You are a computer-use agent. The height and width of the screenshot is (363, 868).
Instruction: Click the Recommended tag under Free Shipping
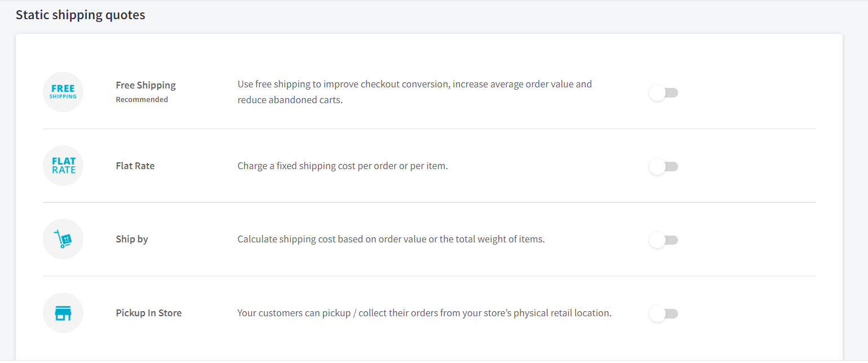[142, 100]
